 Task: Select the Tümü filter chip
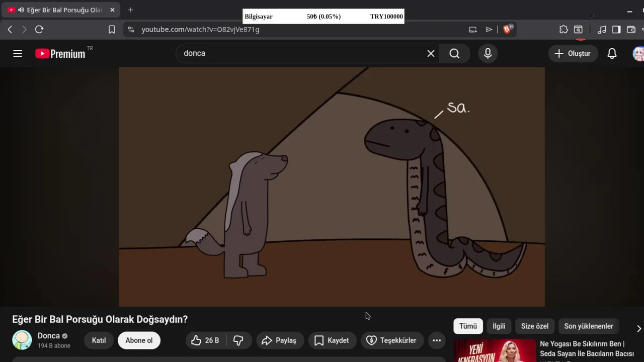[x=468, y=326]
